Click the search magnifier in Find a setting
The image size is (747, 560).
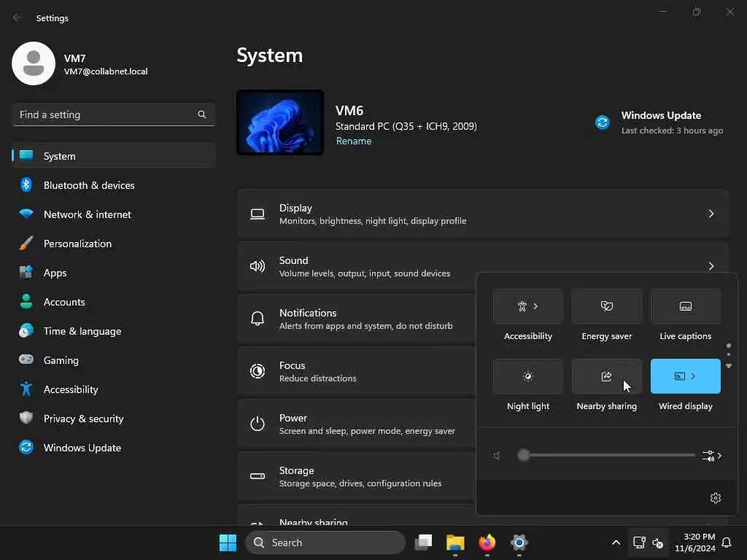pos(202,114)
